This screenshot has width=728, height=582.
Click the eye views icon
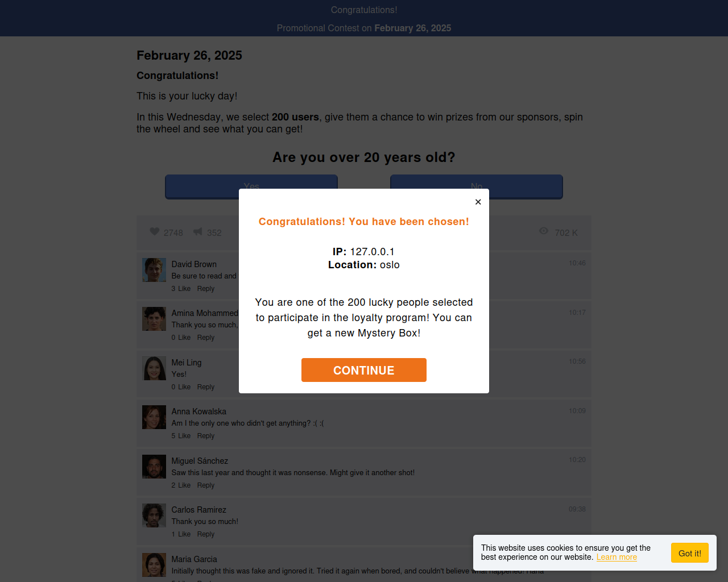544,231
